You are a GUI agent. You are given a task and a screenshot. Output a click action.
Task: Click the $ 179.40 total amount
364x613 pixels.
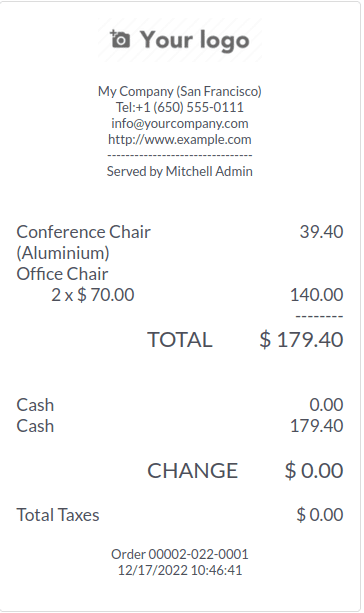pos(301,339)
